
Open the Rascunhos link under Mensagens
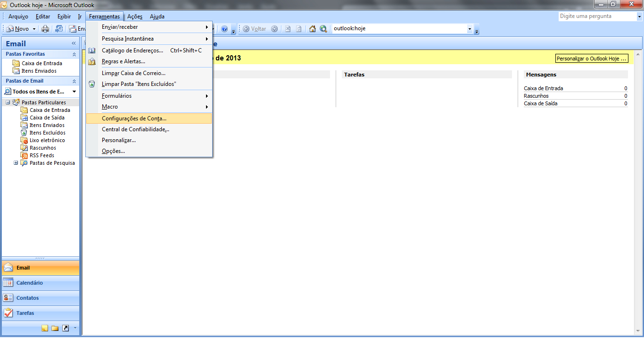click(536, 96)
